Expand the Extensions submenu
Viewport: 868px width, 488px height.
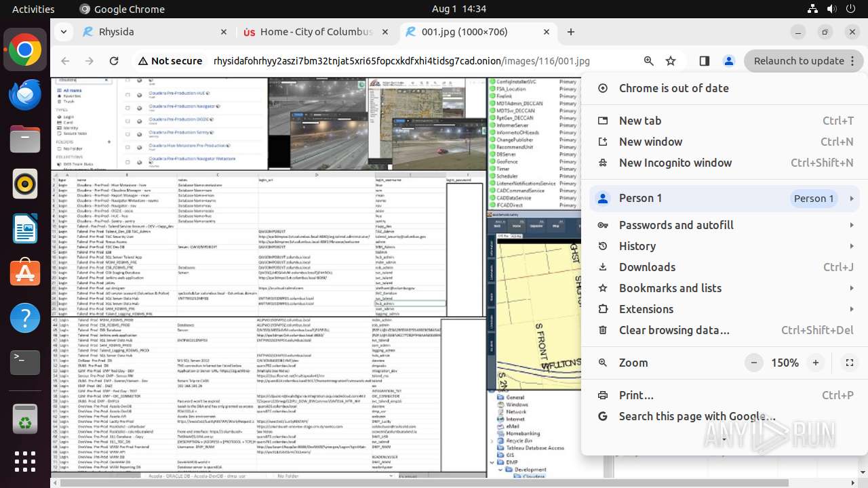pos(724,309)
